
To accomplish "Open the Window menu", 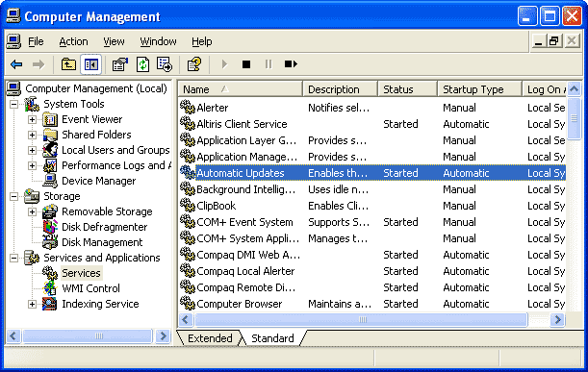I will coord(158,41).
